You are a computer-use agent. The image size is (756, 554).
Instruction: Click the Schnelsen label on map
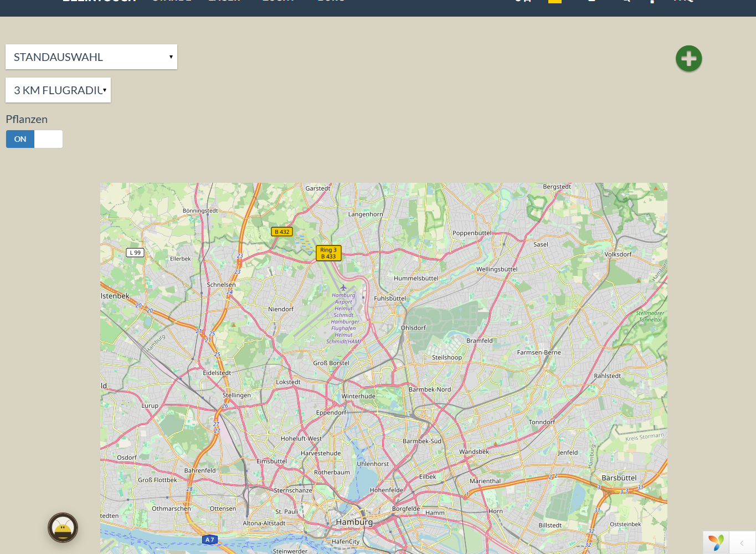(x=221, y=285)
